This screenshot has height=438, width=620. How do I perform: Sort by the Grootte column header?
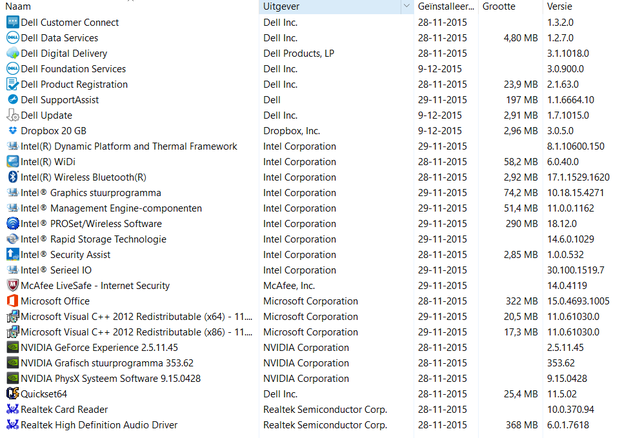tap(499, 6)
